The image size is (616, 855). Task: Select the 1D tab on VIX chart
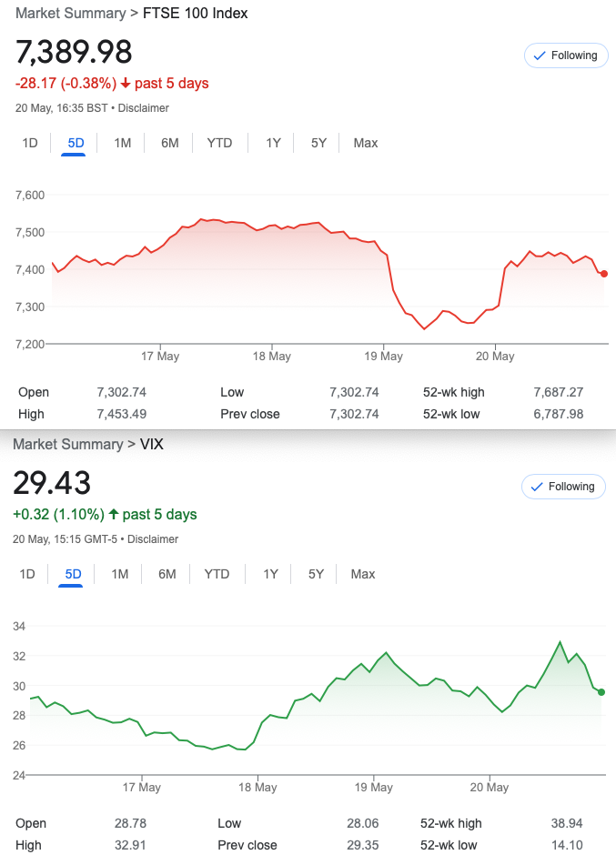(x=27, y=574)
